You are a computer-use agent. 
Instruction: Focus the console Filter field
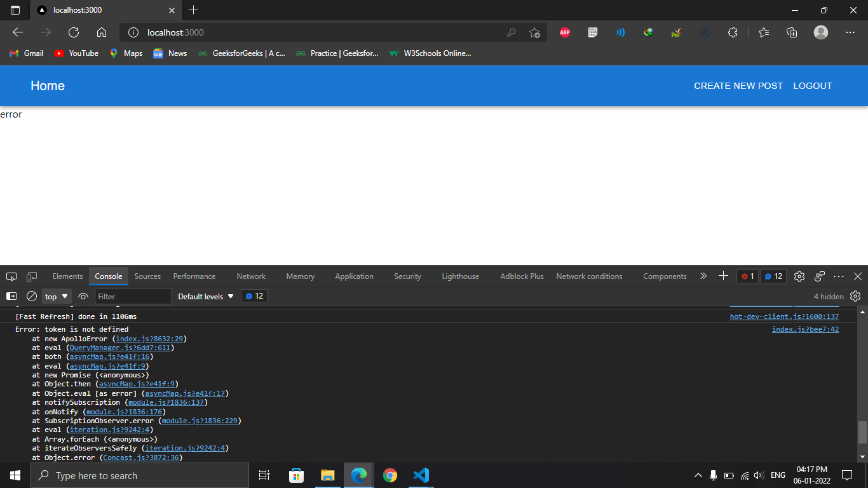click(133, 296)
